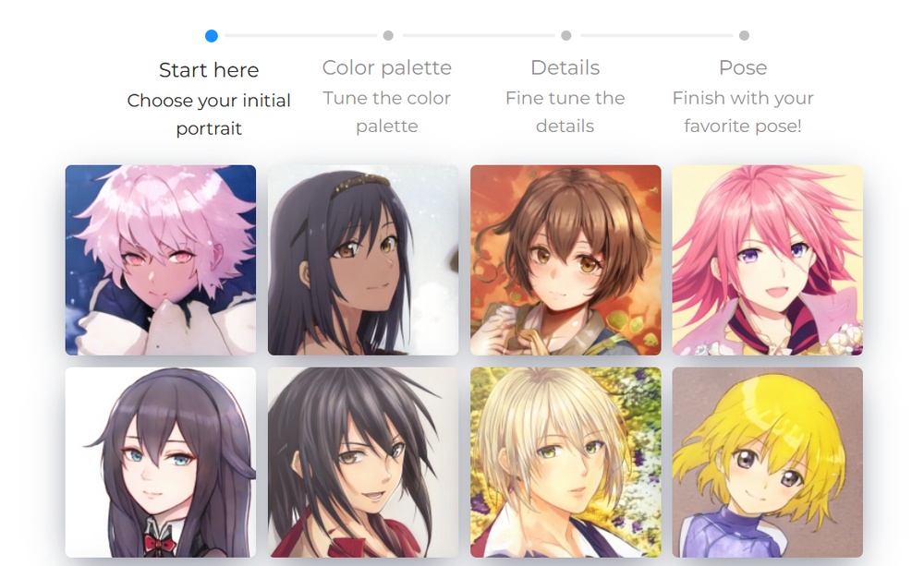The height and width of the screenshot is (566, 924).
Task: Jump to the Pose step
Action: click(x=743, y=67)
